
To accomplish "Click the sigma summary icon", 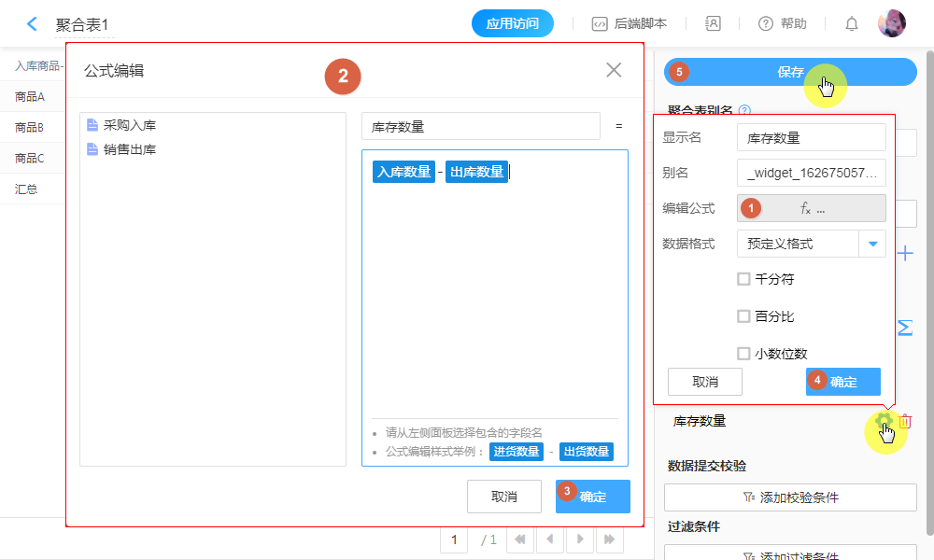I will coord(905,329).
